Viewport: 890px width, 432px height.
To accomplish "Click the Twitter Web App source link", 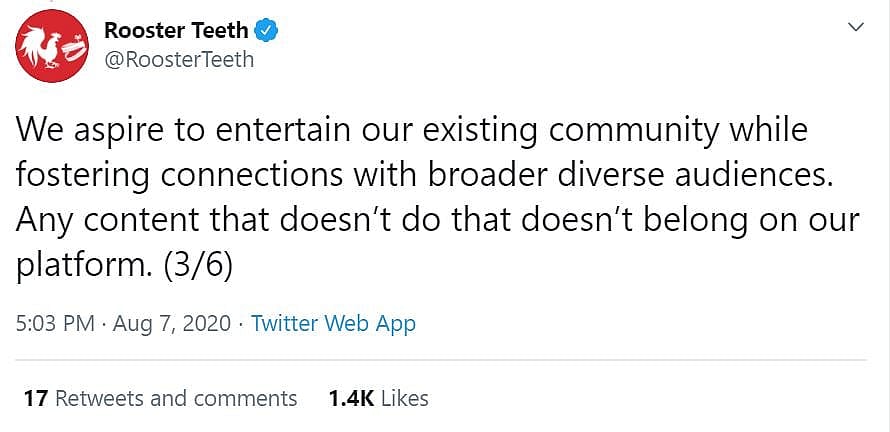I will (333, 324).
